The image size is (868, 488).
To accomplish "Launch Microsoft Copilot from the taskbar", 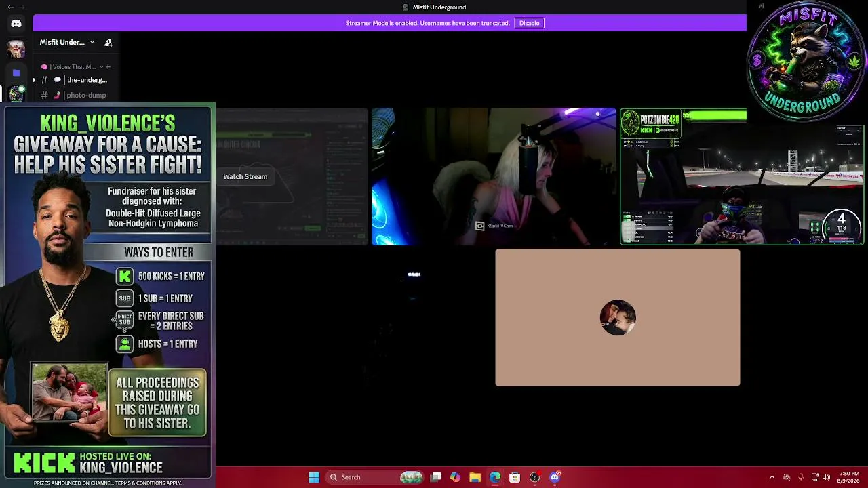I will 455,477.
